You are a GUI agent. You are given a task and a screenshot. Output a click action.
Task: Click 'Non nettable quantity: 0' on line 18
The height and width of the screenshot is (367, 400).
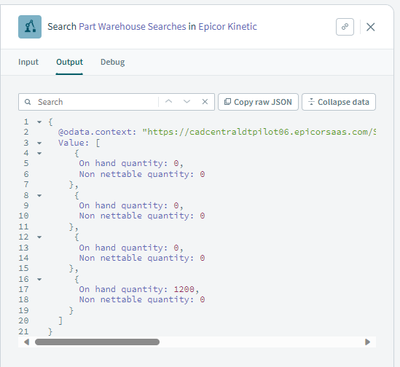click(x=142, y=299)
